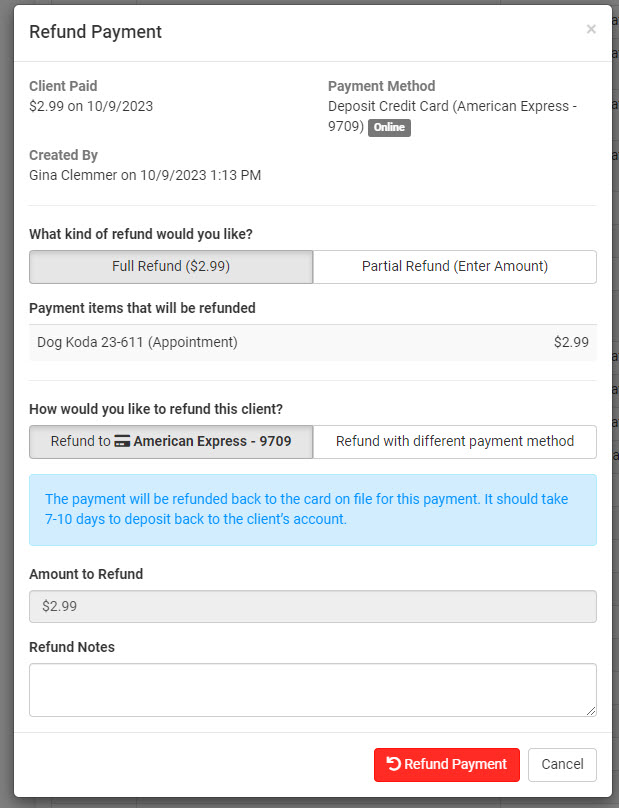Click the Amount to Refund field
This screenshot has height=808, width=619.
pyautogui.click(x=312, y=606)
